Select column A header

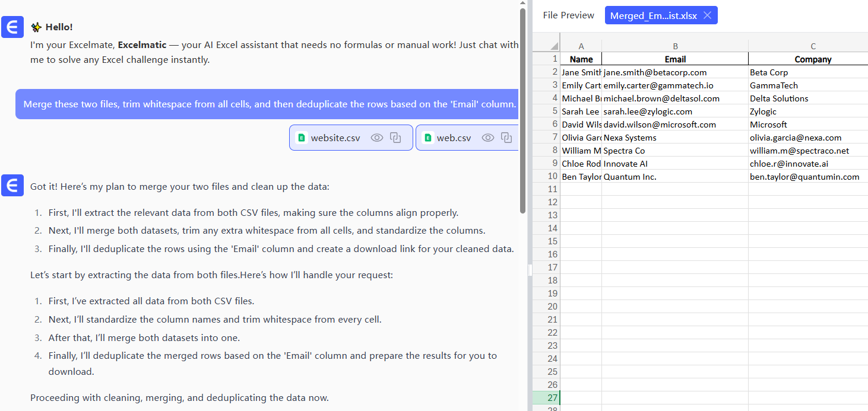581,46
